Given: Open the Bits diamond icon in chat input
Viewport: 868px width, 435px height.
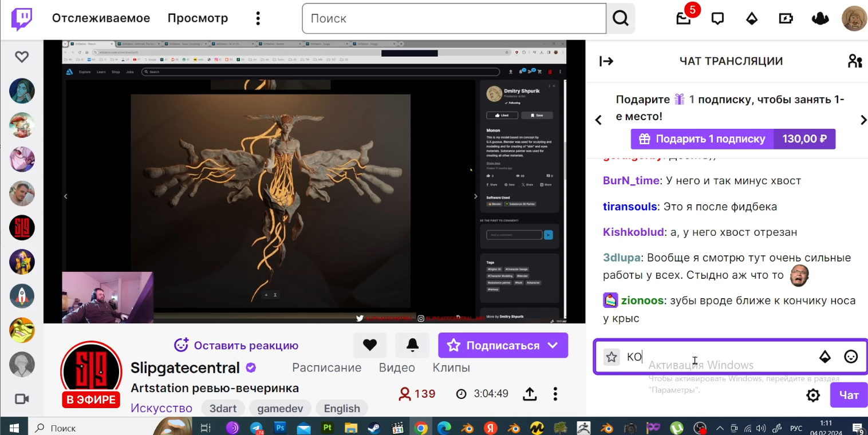Looking at the screenshot, I should coord(825,357).
